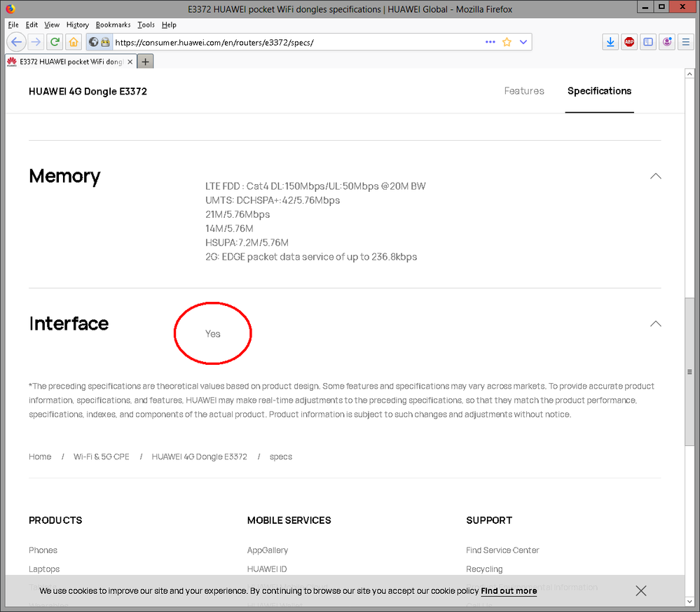The width and height of the screenshot is (700, 612).
Task: Click the HSUPA:7.2M/5.76M line
Action: click(247, 243)
